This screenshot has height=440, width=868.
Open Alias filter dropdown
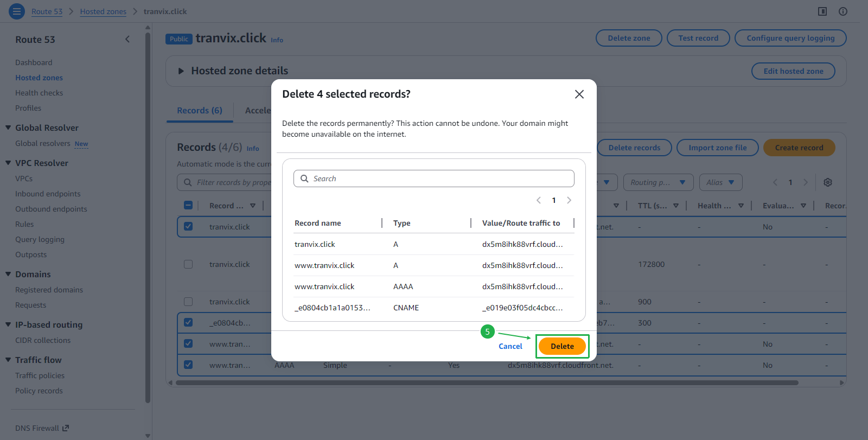coord(720,182)
